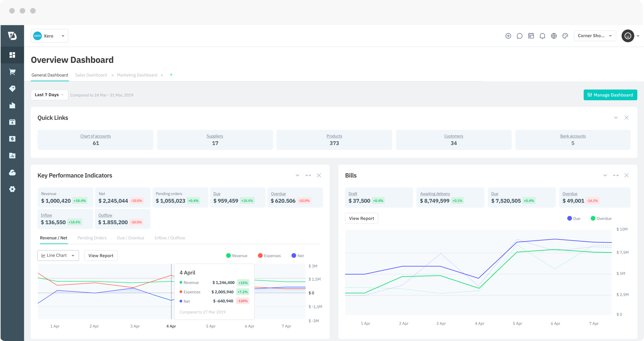Click the chat bubble icon

(x=520, y=36)
